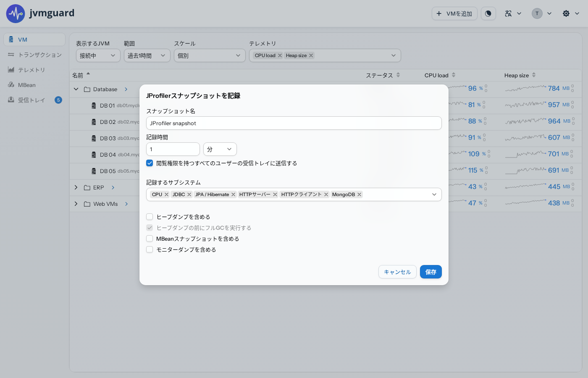Open トランザクション in the sidebar
This screenshot has height=378, width=588.
[34, 55]
